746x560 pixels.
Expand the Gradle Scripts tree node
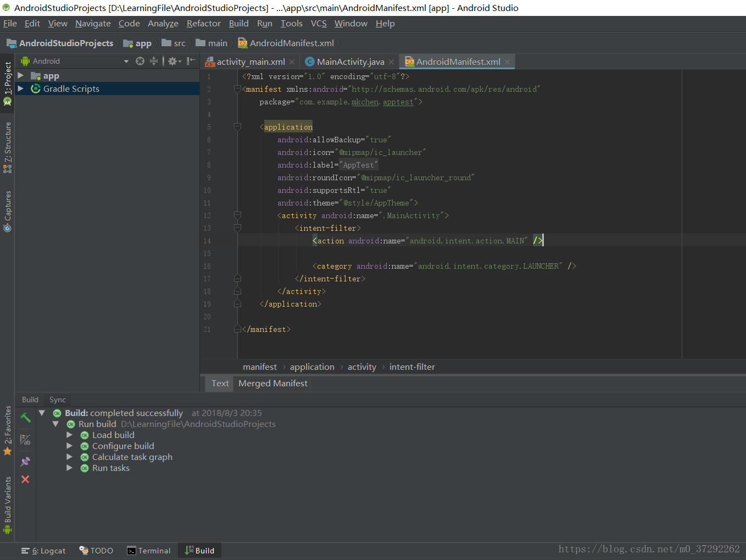coord(21,88)
